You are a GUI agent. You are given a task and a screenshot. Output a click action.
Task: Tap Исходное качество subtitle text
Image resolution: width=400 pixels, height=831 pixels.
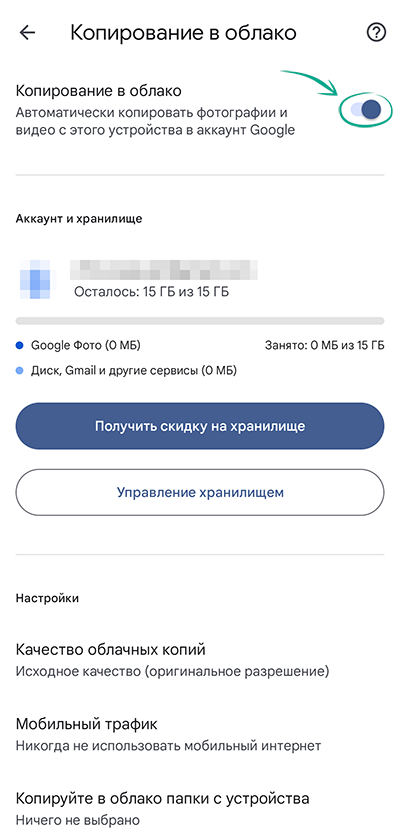173,672
